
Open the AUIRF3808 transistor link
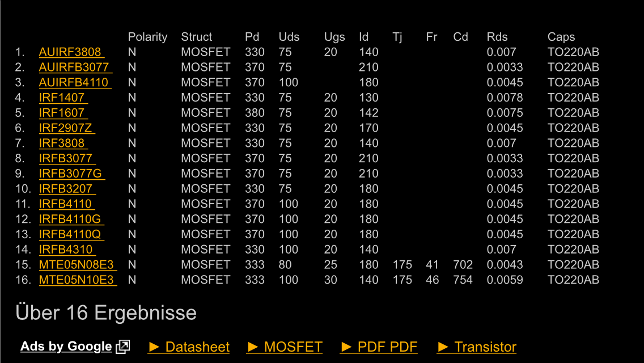point(70,52)
